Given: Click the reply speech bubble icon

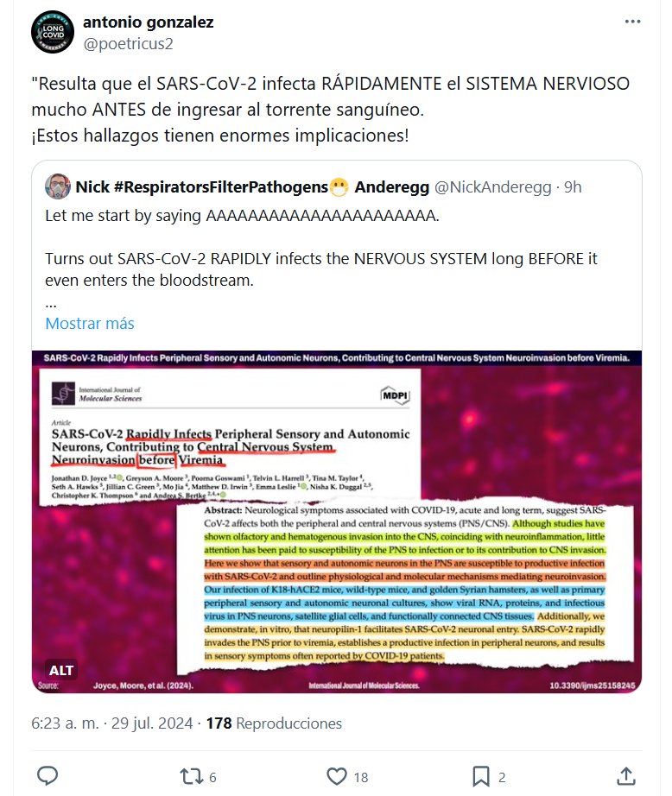Looking at the screenshot, I should pyautogui.click(x=48, y=776).
